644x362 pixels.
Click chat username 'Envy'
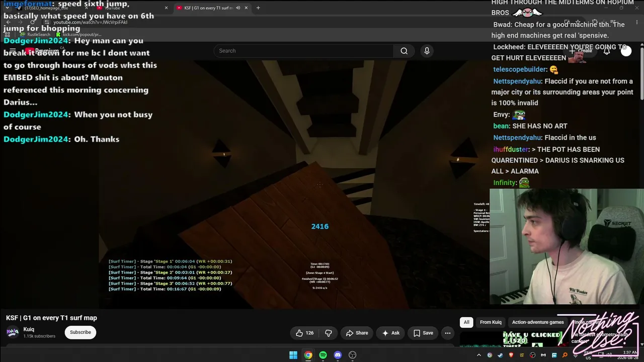pos(501,115)
